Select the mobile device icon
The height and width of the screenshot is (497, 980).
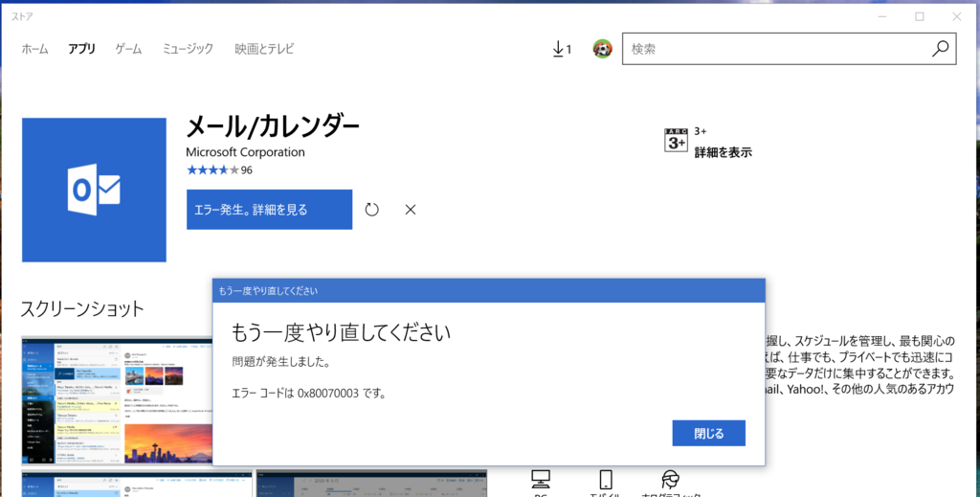coord(605,480)
